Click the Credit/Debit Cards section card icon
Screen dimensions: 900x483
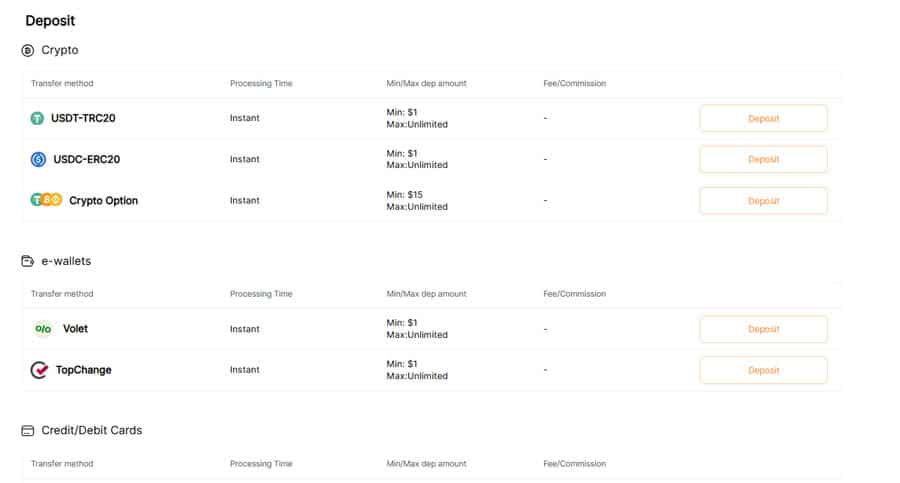pyautogui.click(x=28, y=431)
